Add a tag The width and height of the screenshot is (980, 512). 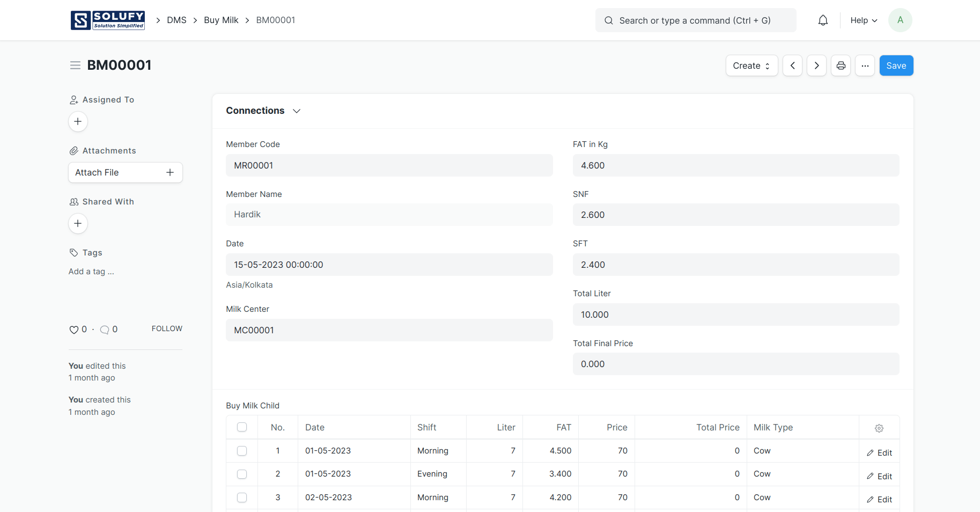coord(91,272)
